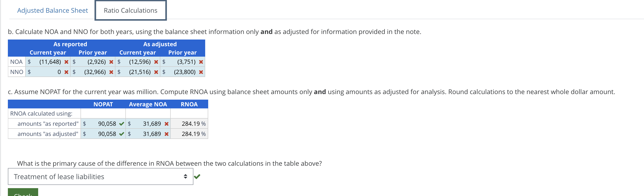Expand the Treatment of lease liabilities selector
Image resolution: width=644 pixels, height=196 pixels.
[100, 176]
